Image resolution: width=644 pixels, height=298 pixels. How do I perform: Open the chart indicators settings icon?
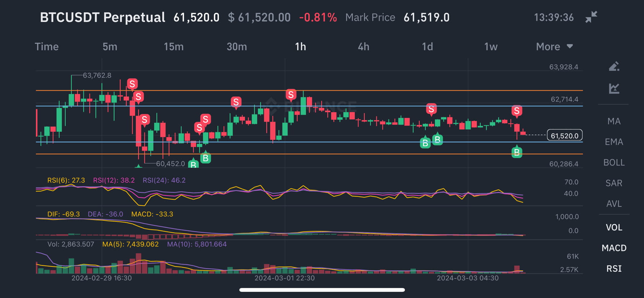coord(614,89)
